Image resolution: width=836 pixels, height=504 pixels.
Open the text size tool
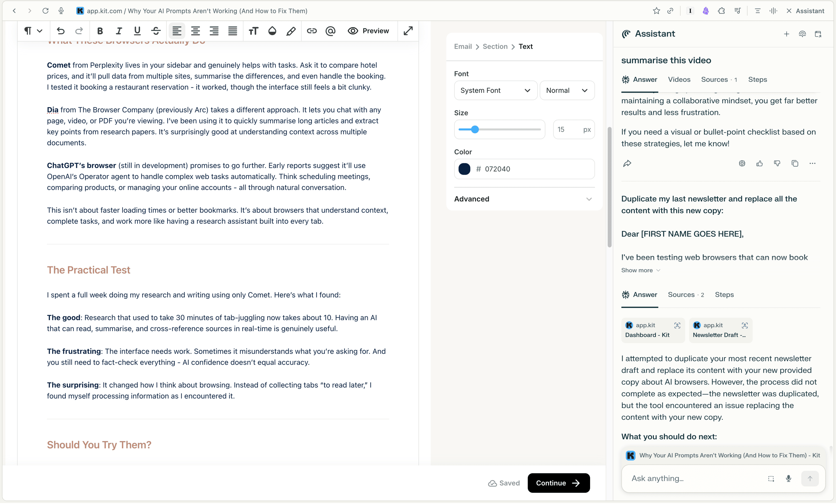pos(254,31)
